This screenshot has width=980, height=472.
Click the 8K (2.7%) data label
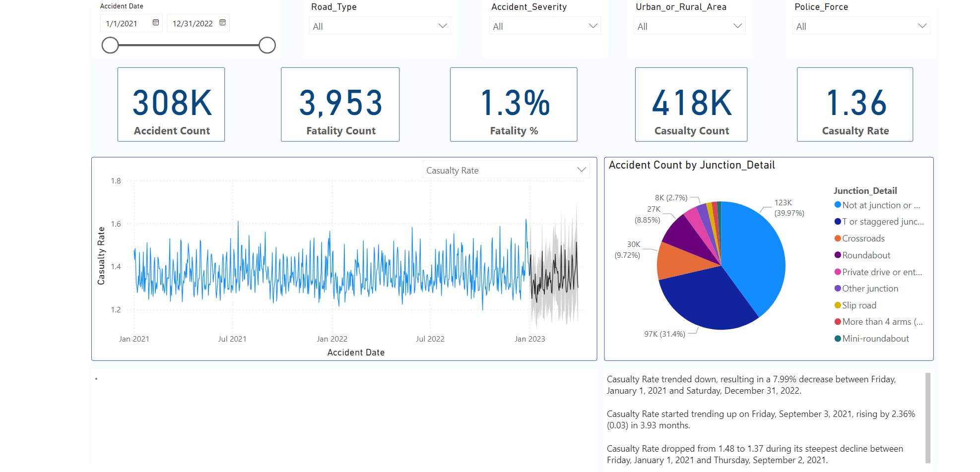(x=671, y=198)
